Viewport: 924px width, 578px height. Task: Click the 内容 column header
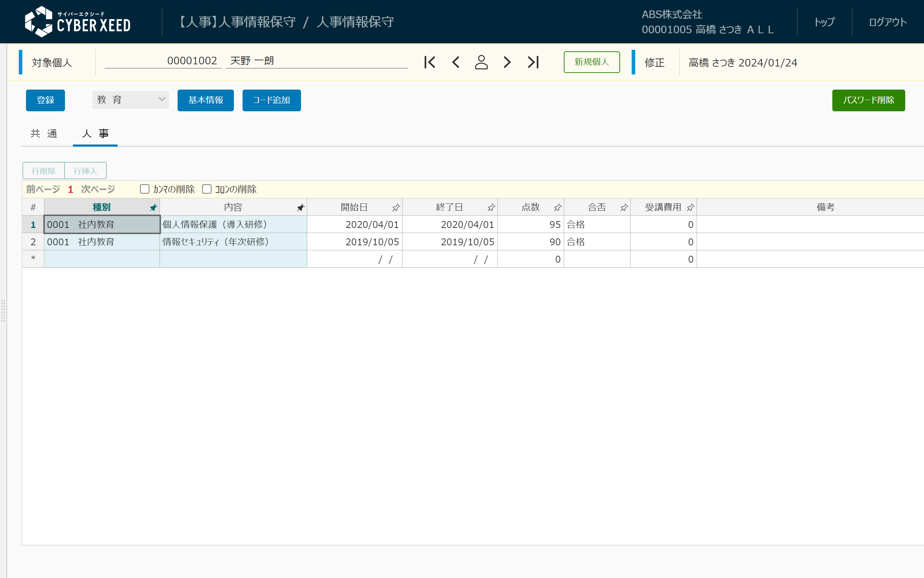pyautogui.click(x=233, y=208)
